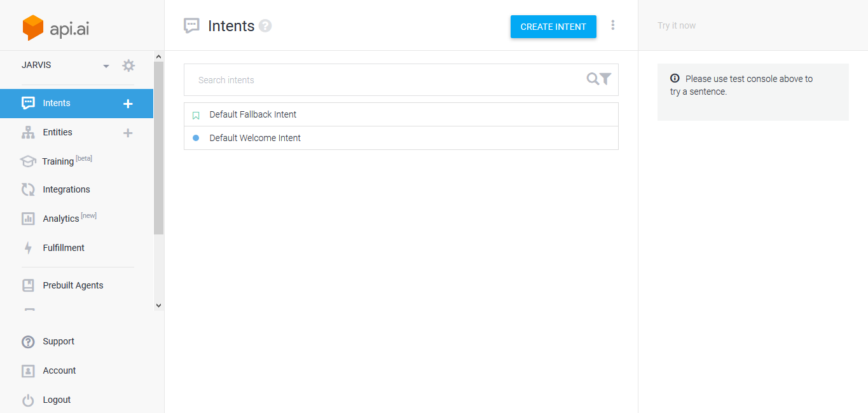Click the magnifier in the intents search bar
The image size is (868, 413).
click(591, 79)
